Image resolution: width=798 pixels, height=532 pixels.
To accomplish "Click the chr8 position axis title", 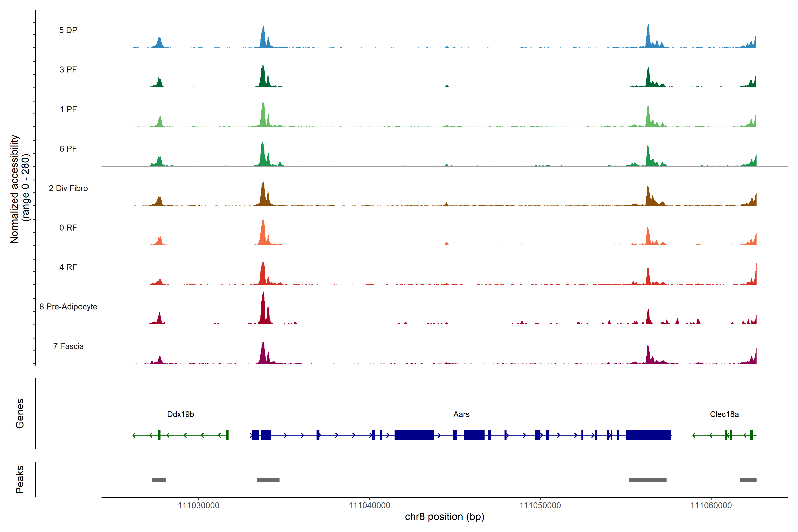I will pyautogui.click(x=444, y=517).
